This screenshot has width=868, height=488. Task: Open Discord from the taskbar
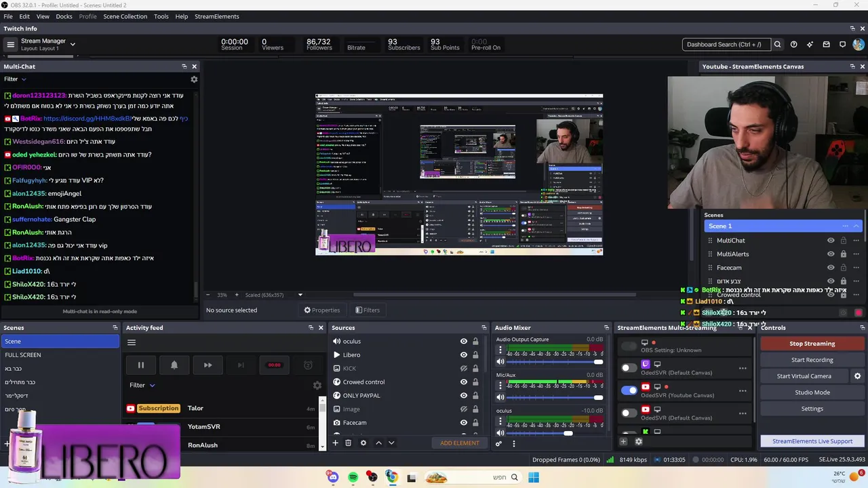332,478
